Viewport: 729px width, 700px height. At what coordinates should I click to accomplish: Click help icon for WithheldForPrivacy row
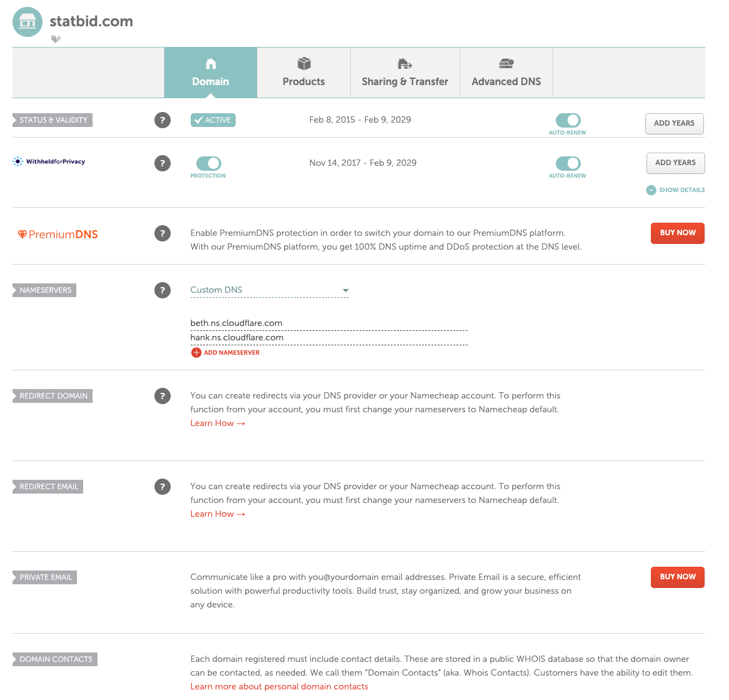(x=163, y=163)
